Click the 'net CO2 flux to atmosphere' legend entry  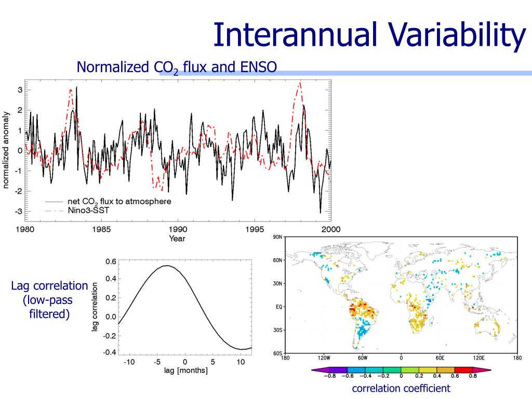[x=119, y=202]
